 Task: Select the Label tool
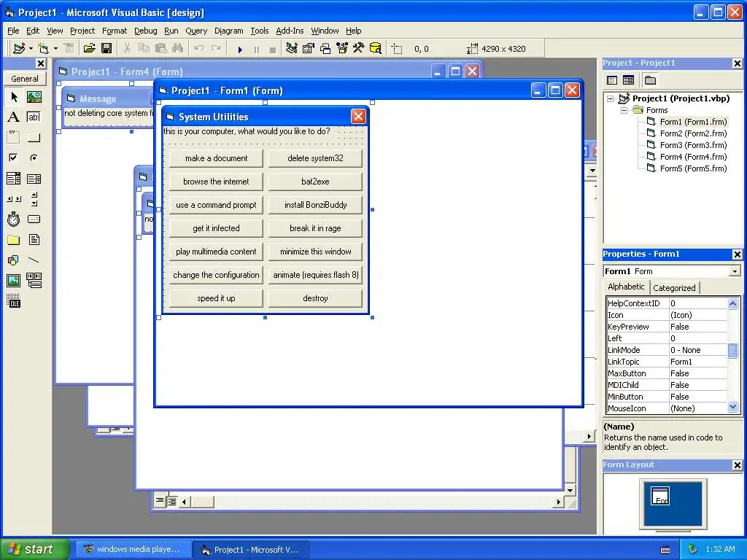coord(14,117)
